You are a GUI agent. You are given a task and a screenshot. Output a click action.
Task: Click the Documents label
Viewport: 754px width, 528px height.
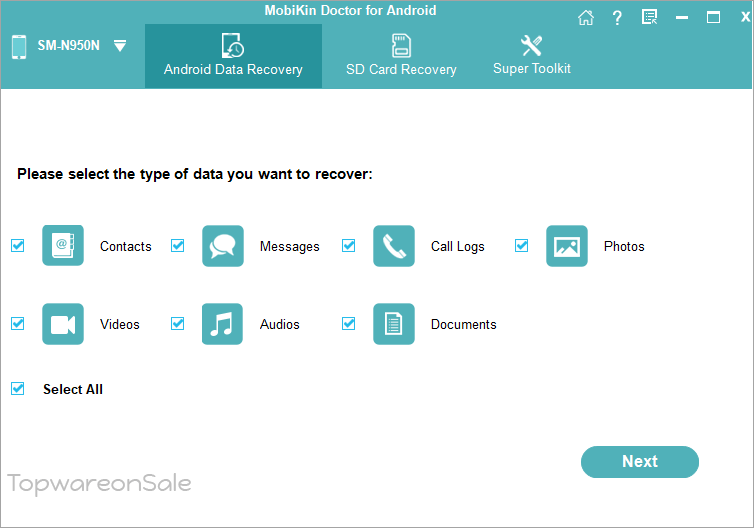464,324
